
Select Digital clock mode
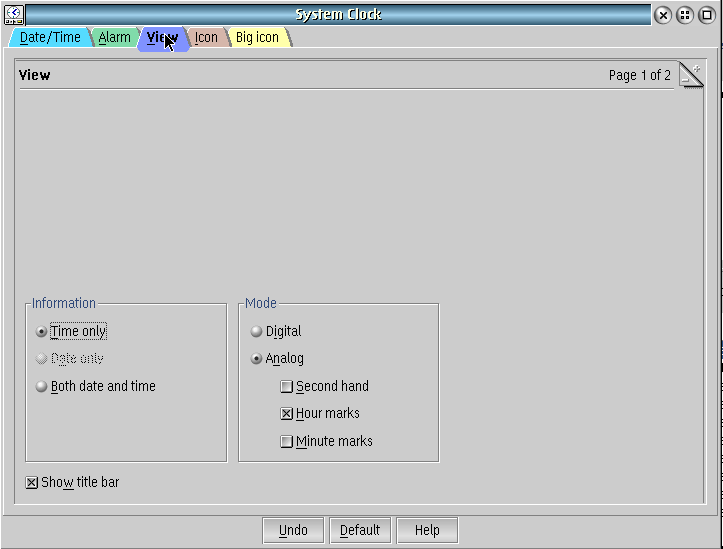click(x=276, y=331)
